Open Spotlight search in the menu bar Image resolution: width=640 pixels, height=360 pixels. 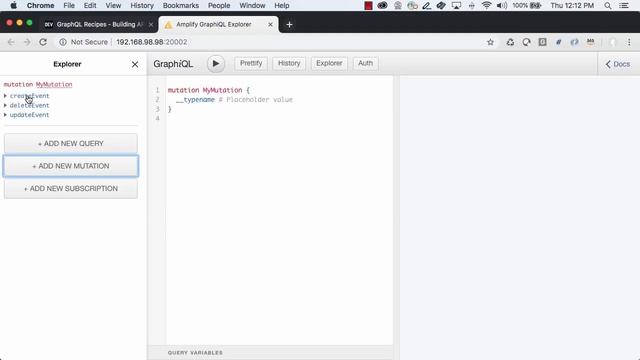(608, 6)
